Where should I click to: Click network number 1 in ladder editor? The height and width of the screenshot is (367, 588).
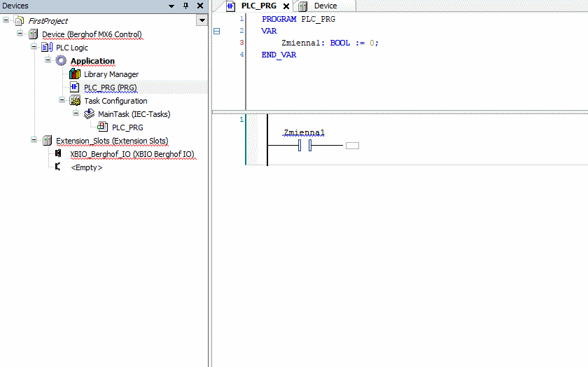[x=241, y=119]
